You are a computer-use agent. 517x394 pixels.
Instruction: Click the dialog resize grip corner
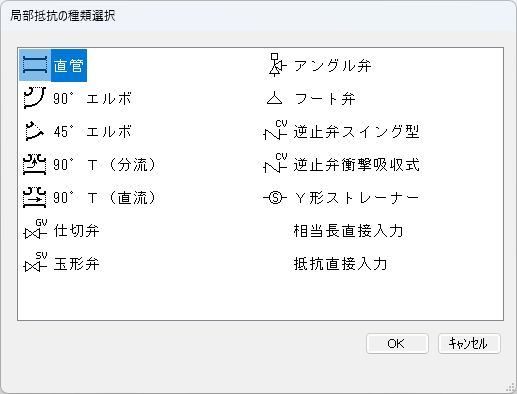click(x=510, y=387)
